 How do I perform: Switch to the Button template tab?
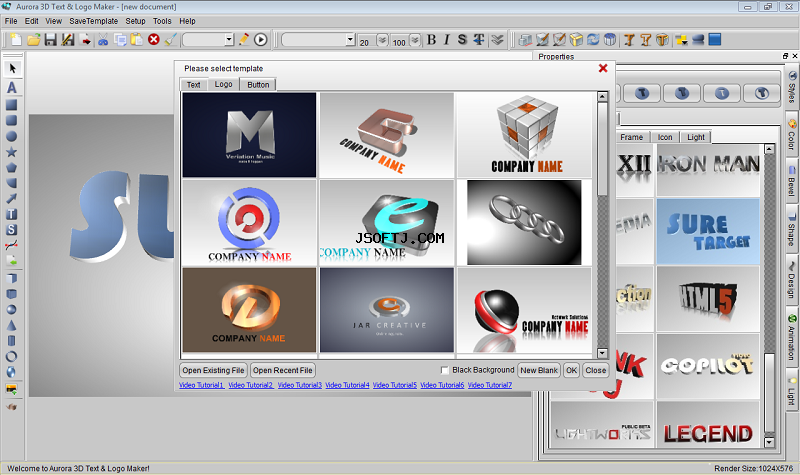258,85
